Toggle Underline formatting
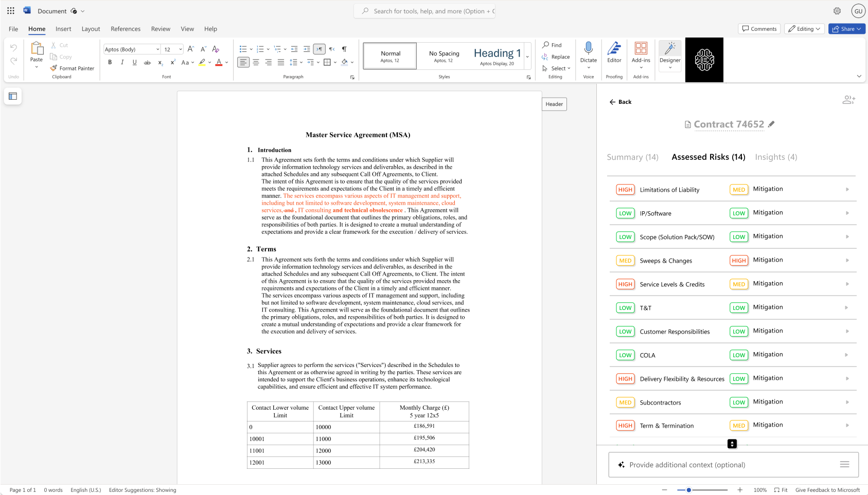The width and height of the screenshot is (868, 495). [x=135, y=63]
